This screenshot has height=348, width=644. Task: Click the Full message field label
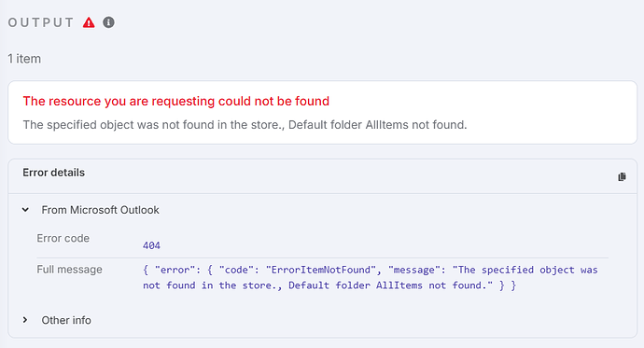tap(69, 270)
